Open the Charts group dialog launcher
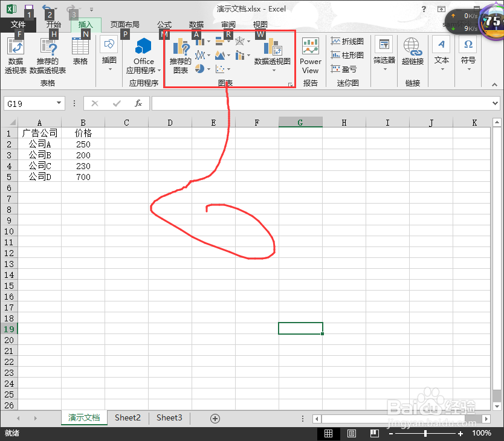Screen dimensions: 504x441 click(x=291, y=85)
